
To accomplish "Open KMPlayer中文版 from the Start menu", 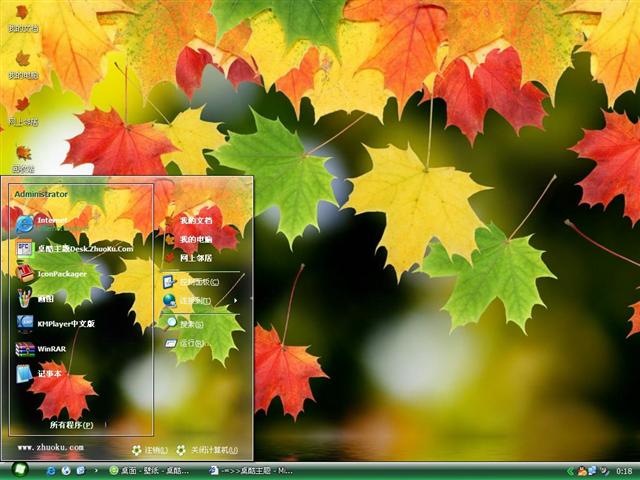I will point(56,323).
